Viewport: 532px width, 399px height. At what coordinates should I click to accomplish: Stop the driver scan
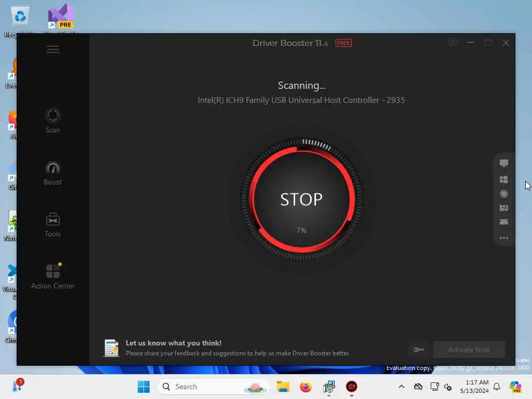click(301, 199)
